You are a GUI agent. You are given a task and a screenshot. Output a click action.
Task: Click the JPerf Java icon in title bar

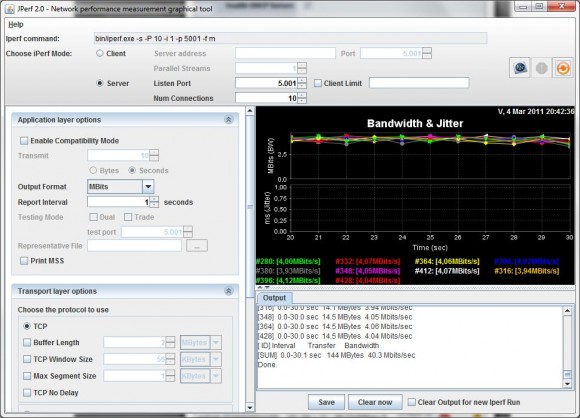tap(10, 9)
